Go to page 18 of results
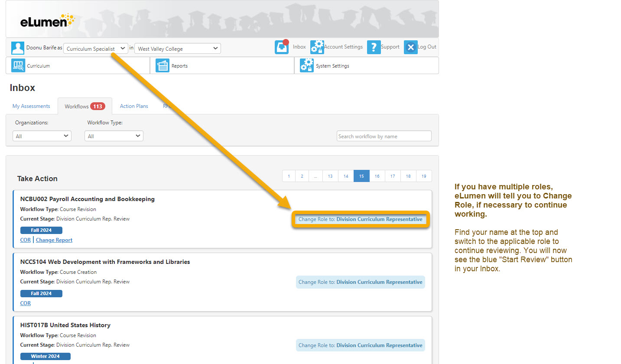The width and height of the screenshot is (621, 364). pyautogui.click(x=408, y=176)
